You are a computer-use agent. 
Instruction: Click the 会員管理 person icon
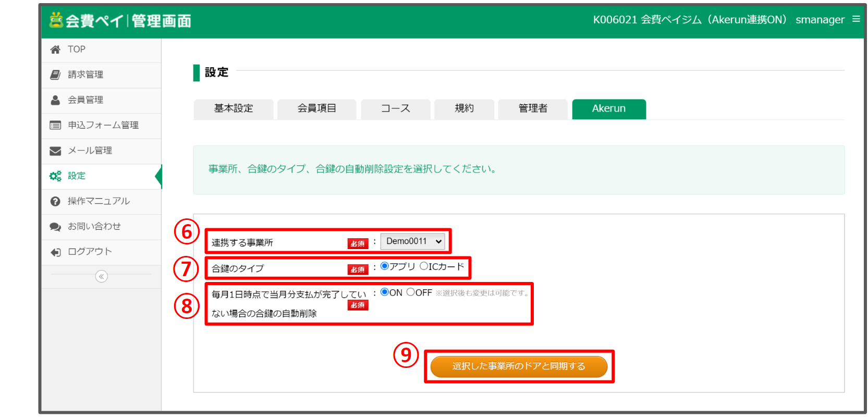55,100
